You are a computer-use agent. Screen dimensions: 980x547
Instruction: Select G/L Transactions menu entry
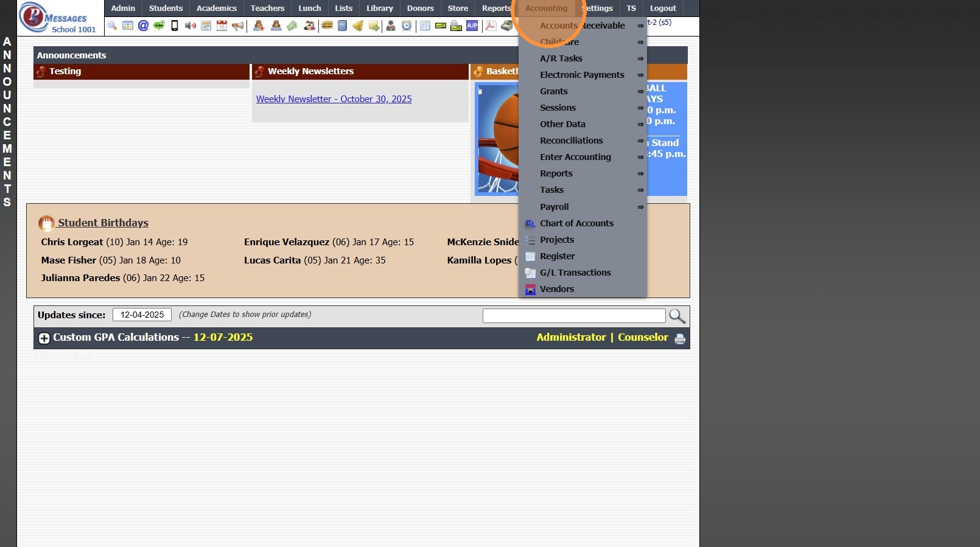tap(575, 273)
